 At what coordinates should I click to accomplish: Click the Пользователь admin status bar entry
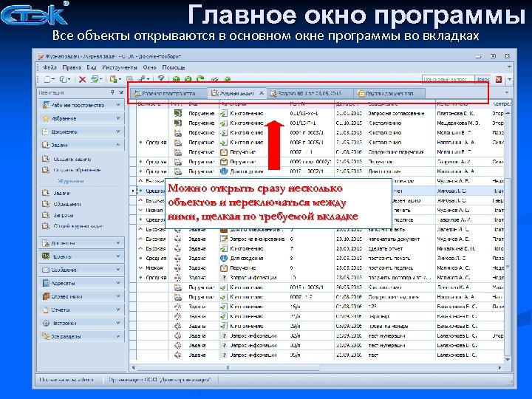tap(66, 380)
